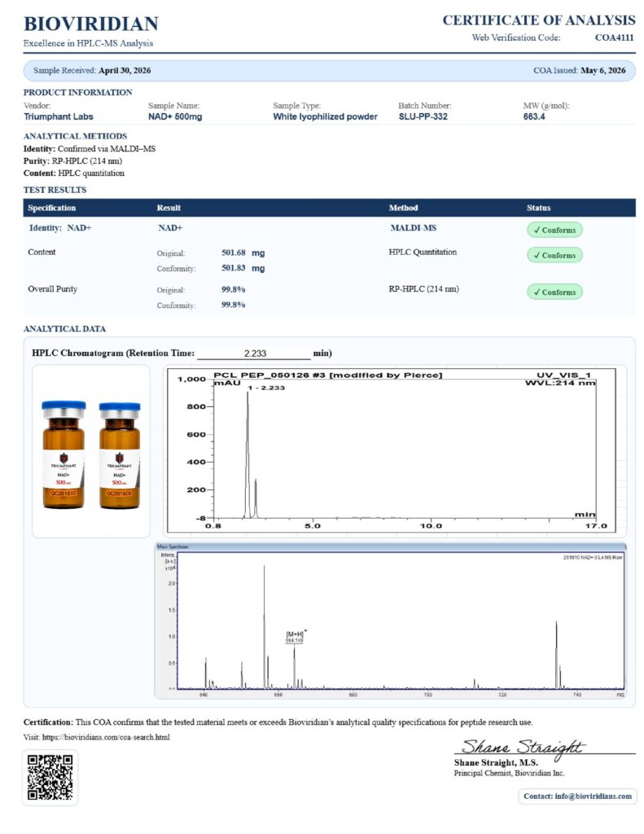Click the Overall Purity Conforms badge

click(554, 292)
